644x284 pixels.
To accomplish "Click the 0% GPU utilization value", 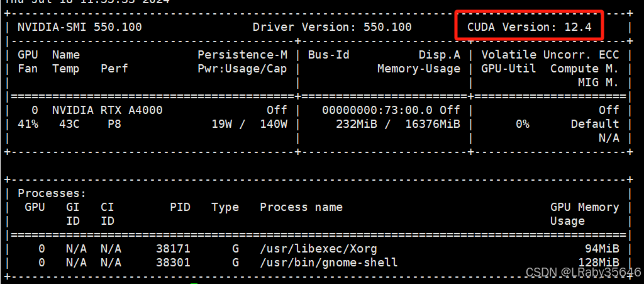I will point(523,124).
